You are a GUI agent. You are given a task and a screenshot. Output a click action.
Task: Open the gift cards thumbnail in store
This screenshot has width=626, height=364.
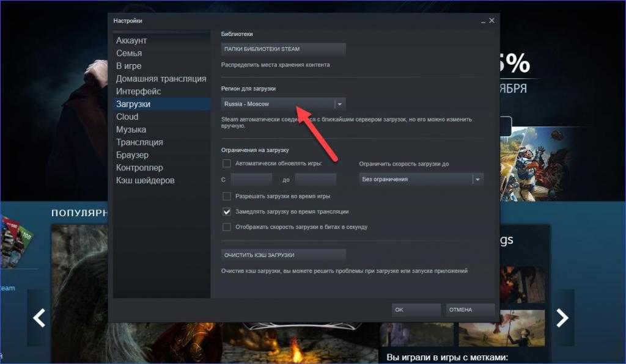(x=17, y=241)
